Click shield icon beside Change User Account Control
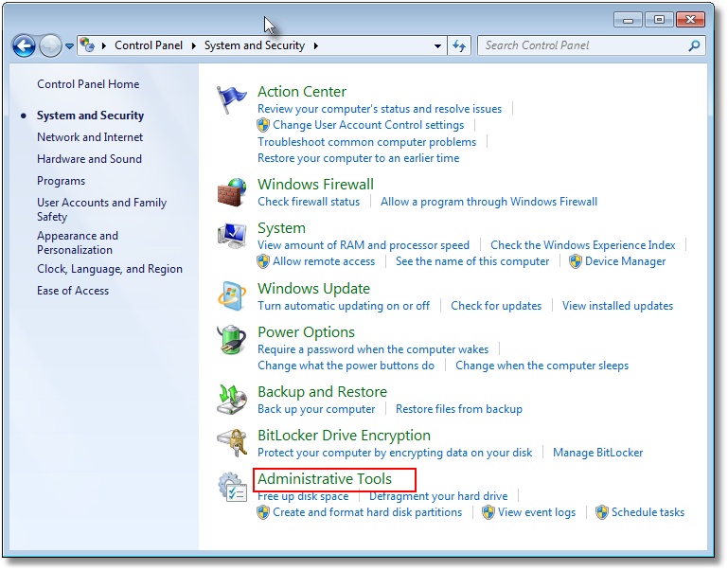The width and height of the screenshot is (728, 571). [x=263, y=125]
